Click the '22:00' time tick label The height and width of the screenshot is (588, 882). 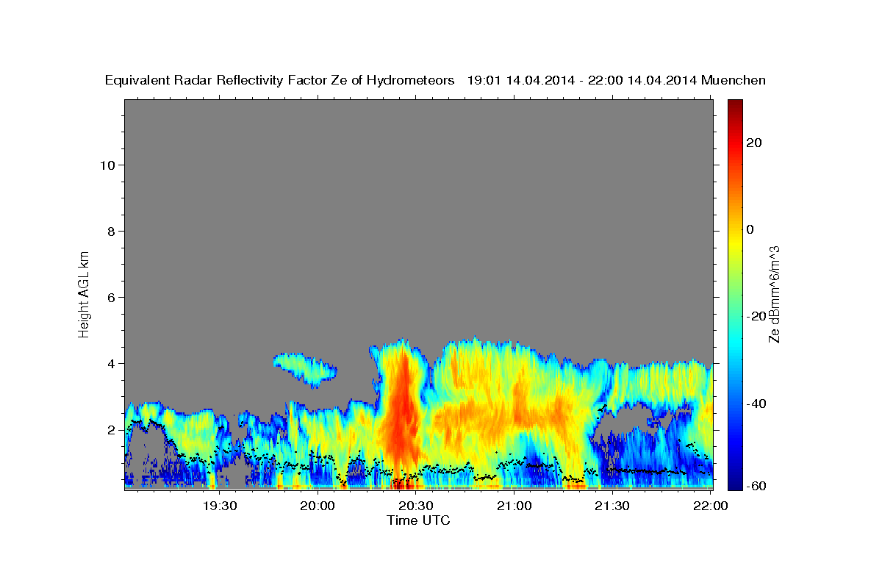point(711,506)
